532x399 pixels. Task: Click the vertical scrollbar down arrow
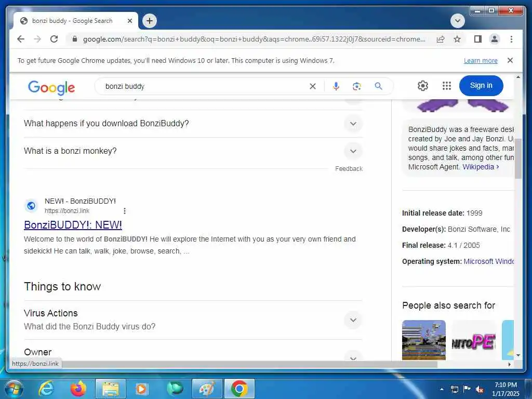coord(518,355)
